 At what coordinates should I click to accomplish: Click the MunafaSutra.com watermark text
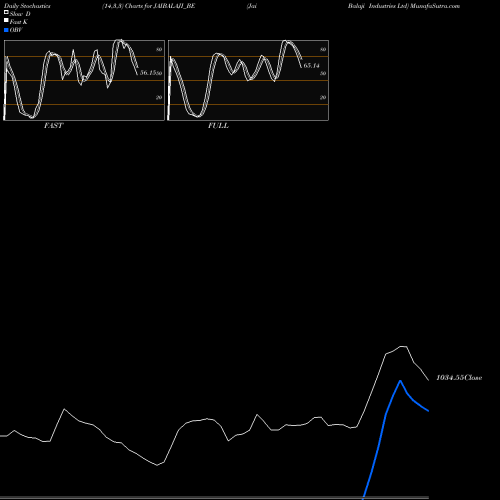(435, 6)
